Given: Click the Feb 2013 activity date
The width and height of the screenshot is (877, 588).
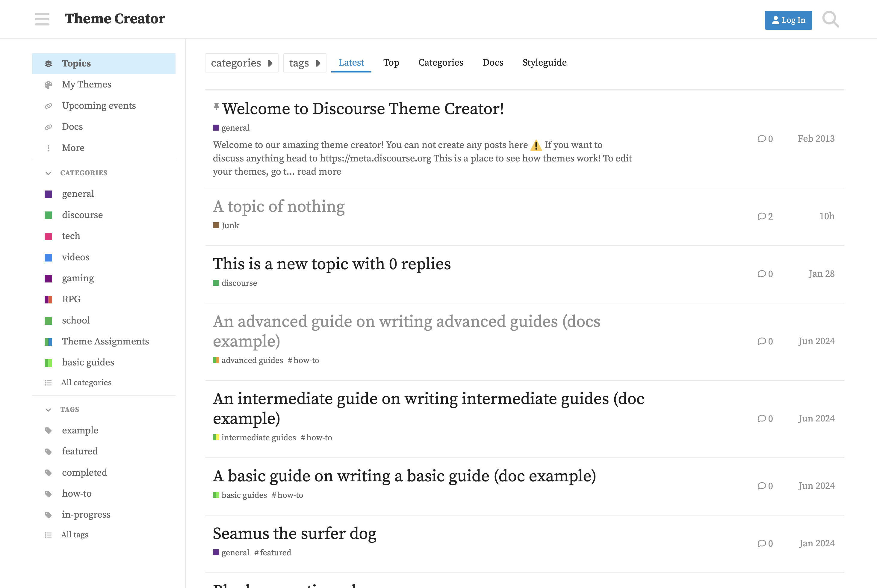Looking at the screenshot, I should coord(816,139).
